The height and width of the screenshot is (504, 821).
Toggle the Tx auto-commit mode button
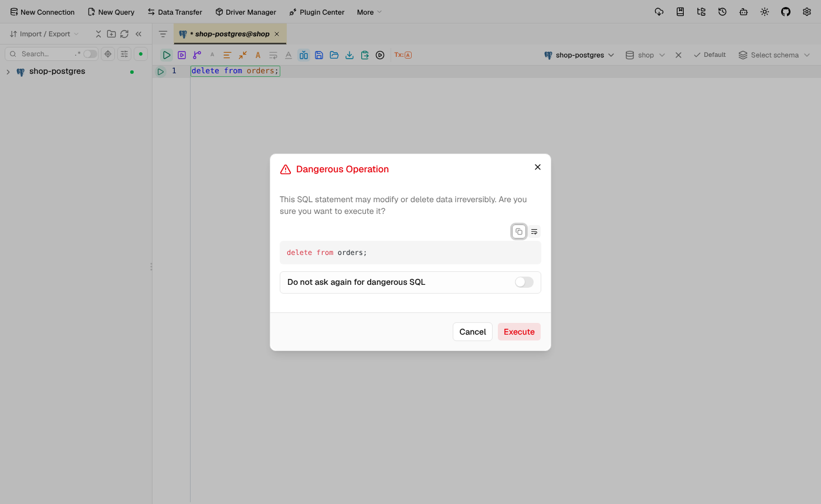(403, 55)
